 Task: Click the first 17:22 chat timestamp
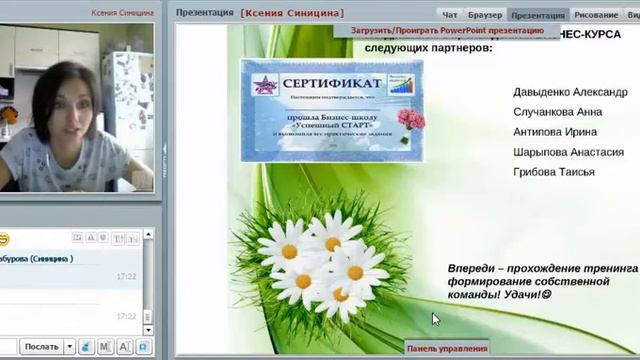tap(126, 277)
